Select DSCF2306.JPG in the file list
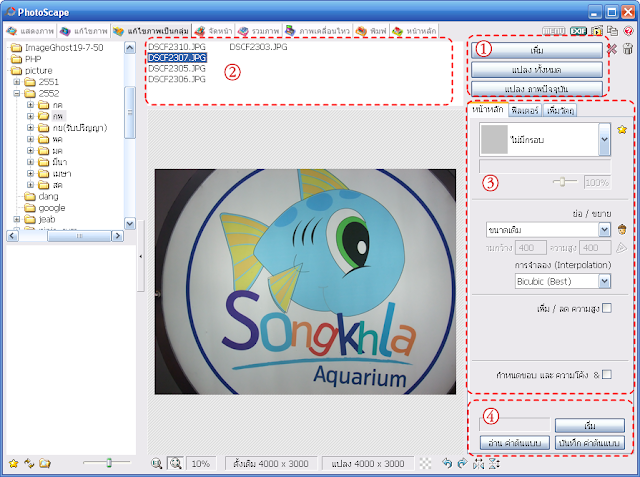The image size is (640, 477). pyautogui.click(x=176, y=79)
